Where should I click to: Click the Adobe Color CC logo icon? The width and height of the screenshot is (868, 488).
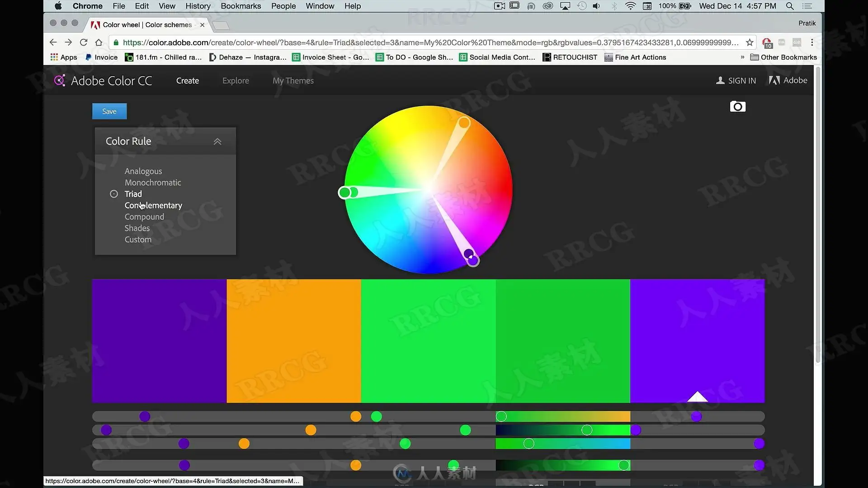click(x=60, y=80)
